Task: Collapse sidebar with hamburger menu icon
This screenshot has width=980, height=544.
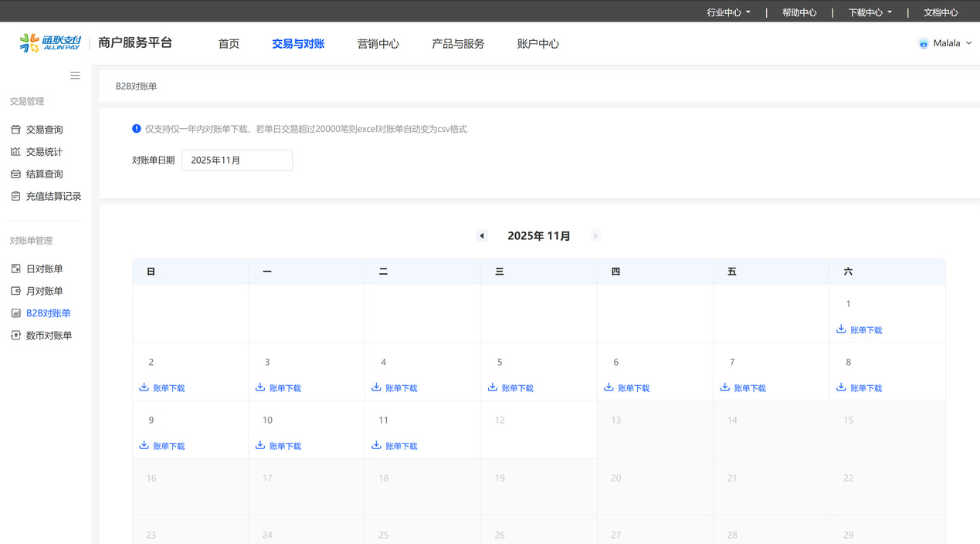Action: [x=75, y=76]
